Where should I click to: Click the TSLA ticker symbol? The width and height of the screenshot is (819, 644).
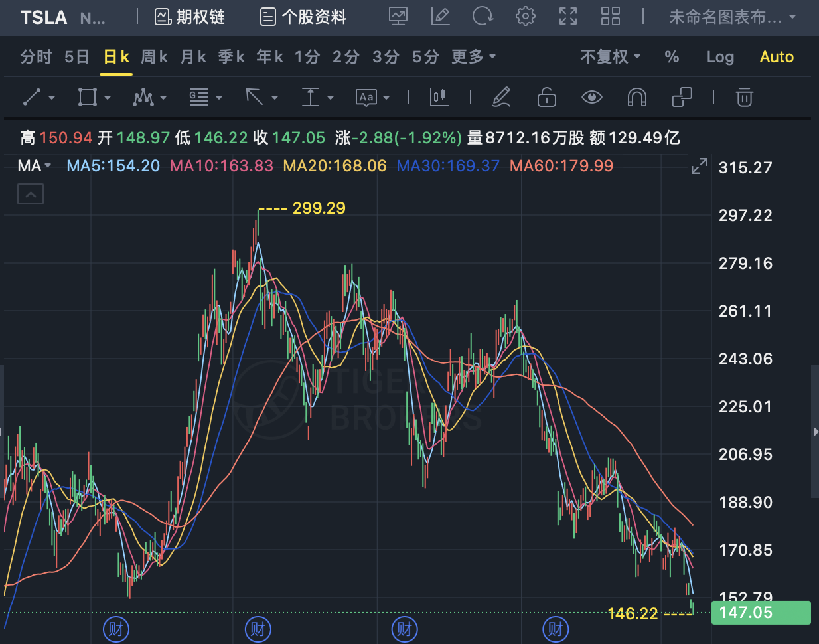(44, 17)
